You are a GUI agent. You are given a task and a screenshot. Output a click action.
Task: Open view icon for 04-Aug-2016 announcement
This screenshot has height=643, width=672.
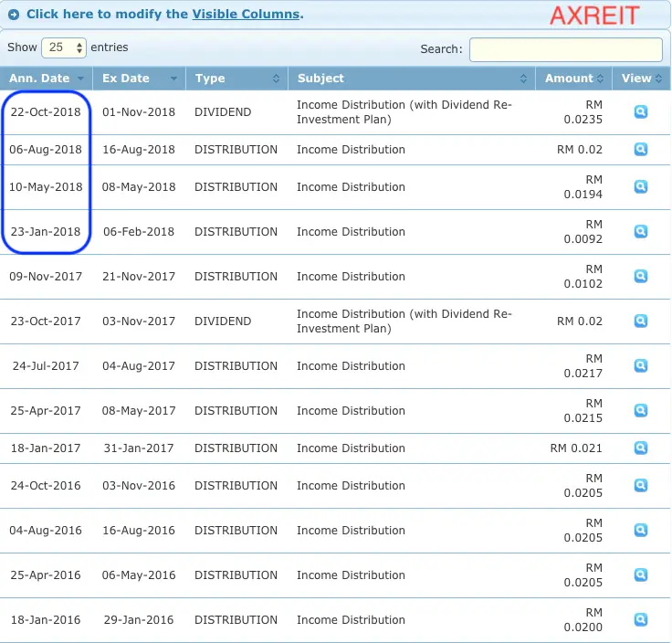pos(641,531)
